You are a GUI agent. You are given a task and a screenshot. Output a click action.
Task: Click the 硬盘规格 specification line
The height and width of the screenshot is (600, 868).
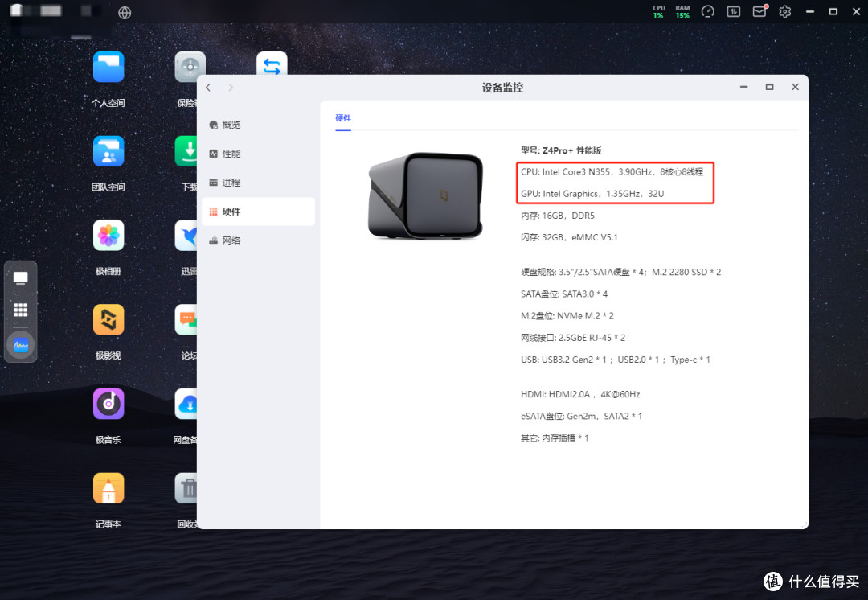(x=620, y=272)
